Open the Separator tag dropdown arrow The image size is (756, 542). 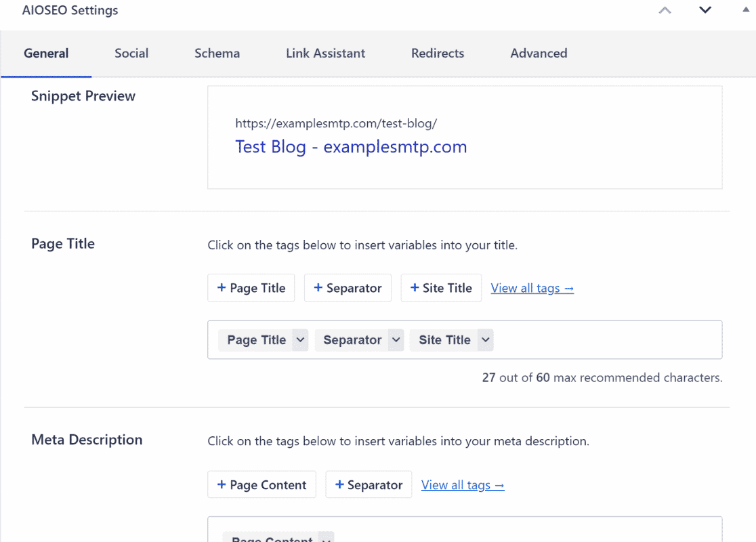pyautogui.click(x=396, y=340)
